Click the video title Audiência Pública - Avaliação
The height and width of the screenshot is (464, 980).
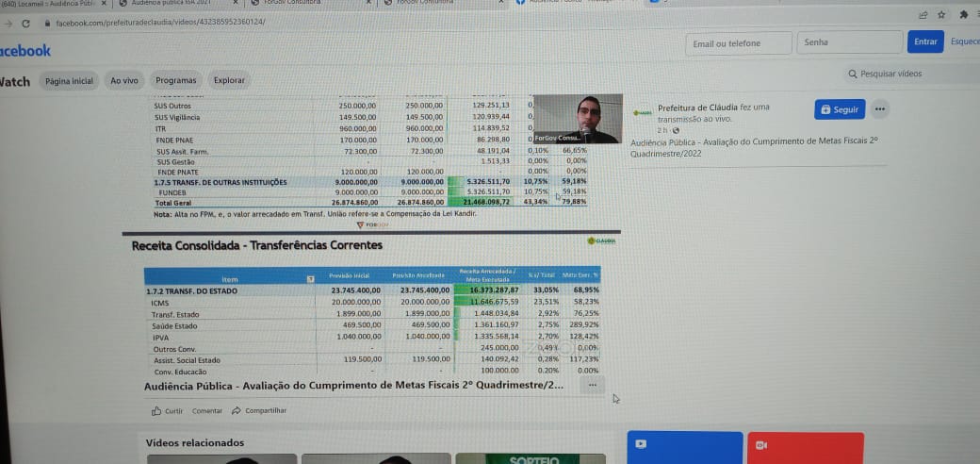[x=353, y=385]
